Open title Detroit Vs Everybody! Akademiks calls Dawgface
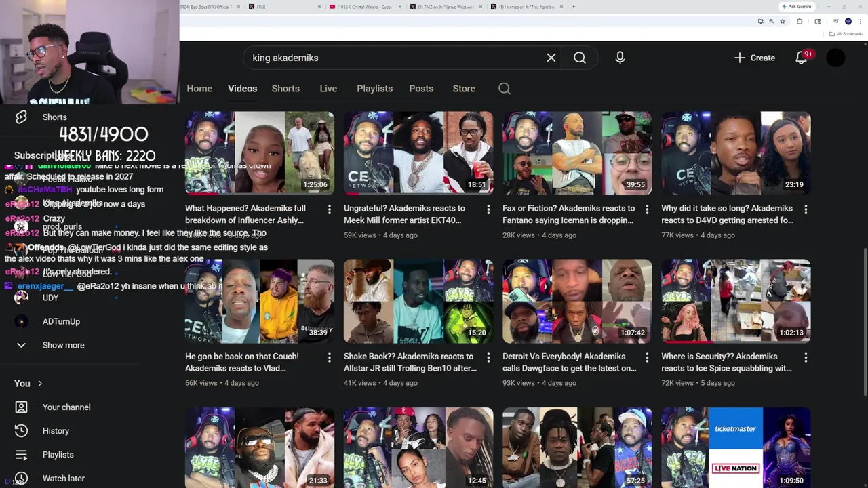868x488 pixels. tap(569, 362)
